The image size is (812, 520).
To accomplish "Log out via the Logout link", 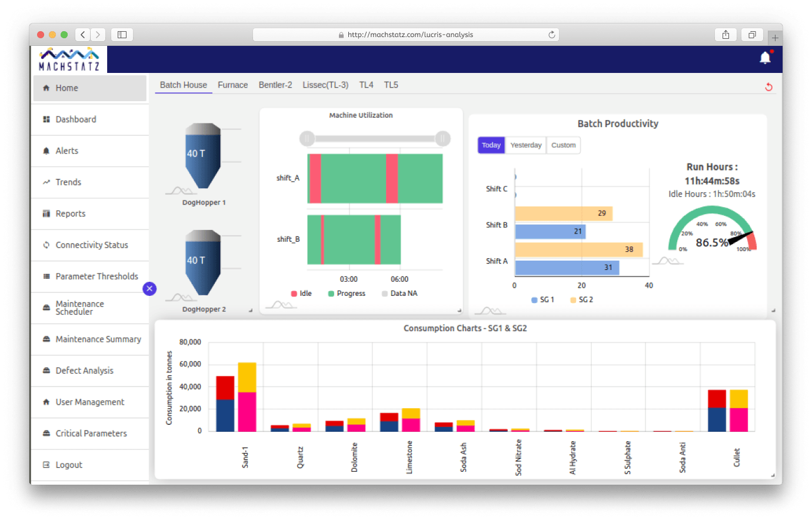I will (x=69, y=465).
